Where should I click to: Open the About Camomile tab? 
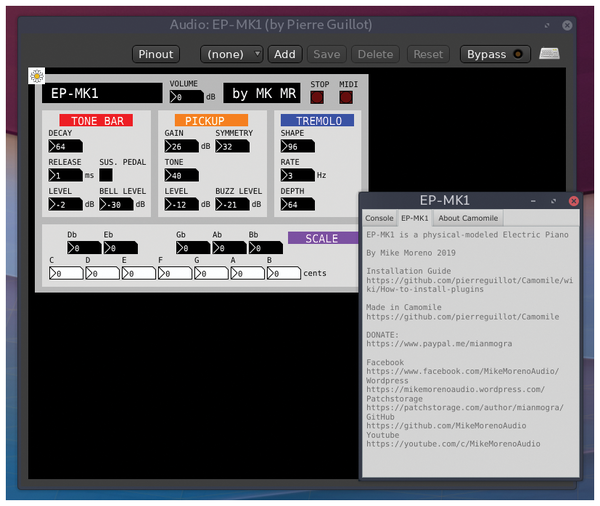point(468,218)
